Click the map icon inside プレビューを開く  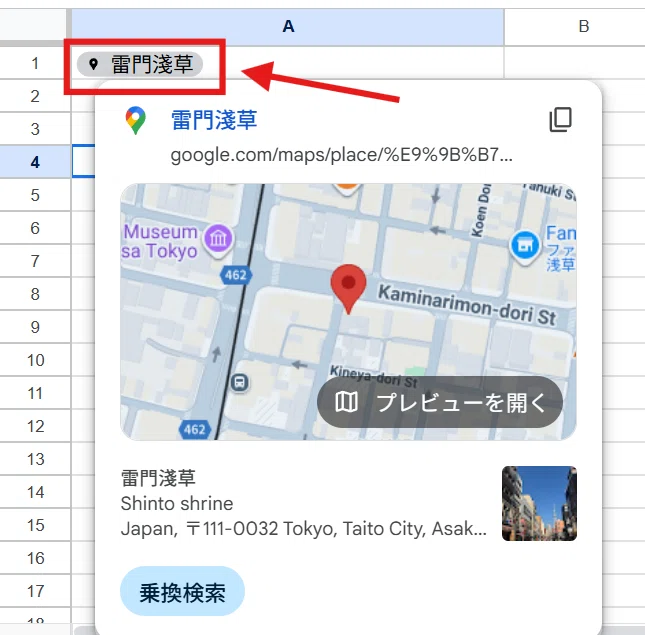pyautogui.click(x=346, y=402)
